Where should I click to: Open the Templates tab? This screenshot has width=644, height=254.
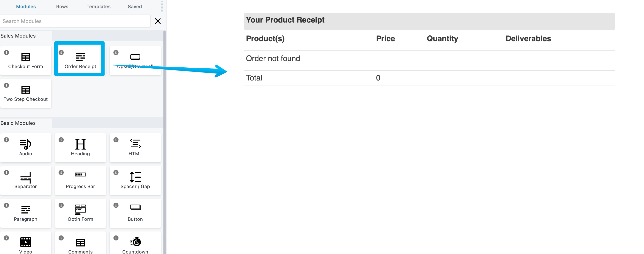(x=99, y=7)
